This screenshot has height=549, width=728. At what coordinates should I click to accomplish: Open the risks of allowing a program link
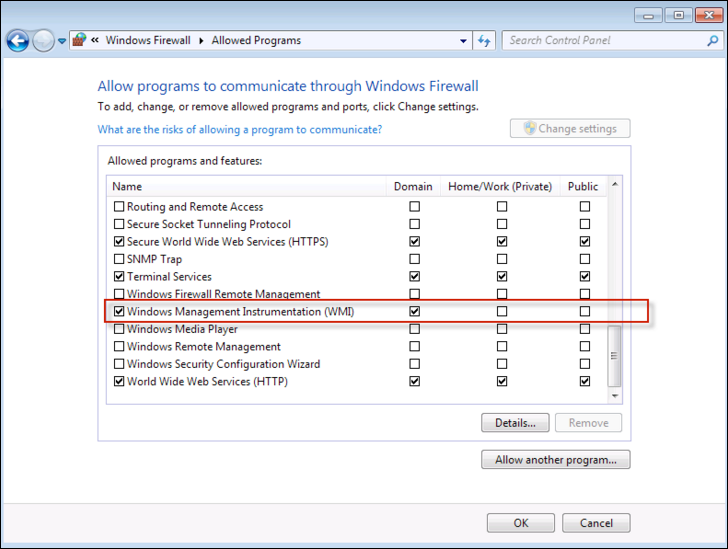[x=239, y=130]
